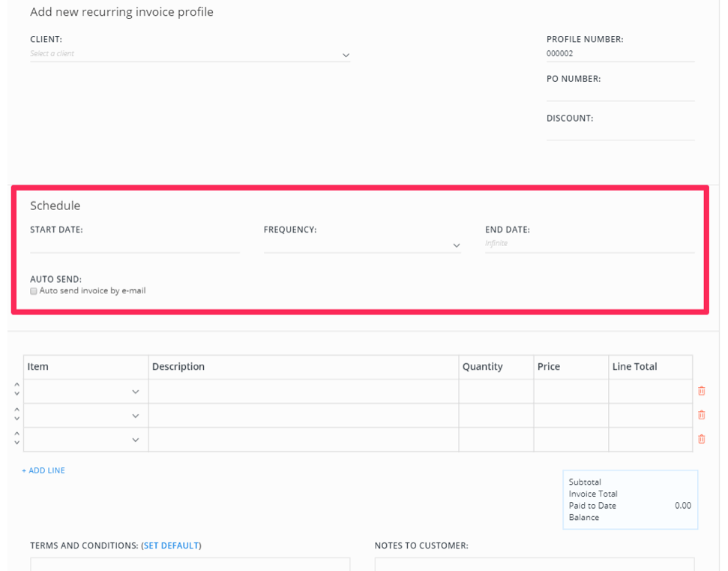Viewport: 728px width, 571px height.
Task: Move the first line item up
Action: click(x=16, y=385)
